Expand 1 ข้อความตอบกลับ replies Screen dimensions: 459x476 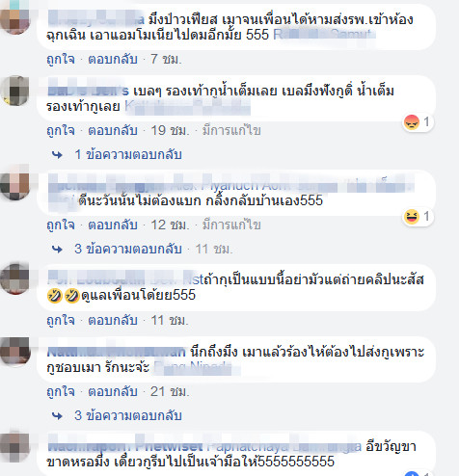point(128,155)
